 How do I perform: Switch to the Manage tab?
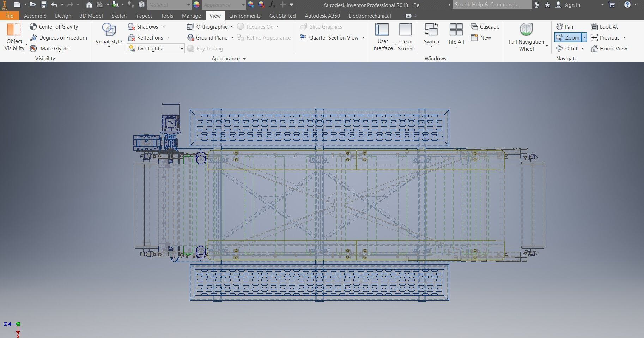192,16
